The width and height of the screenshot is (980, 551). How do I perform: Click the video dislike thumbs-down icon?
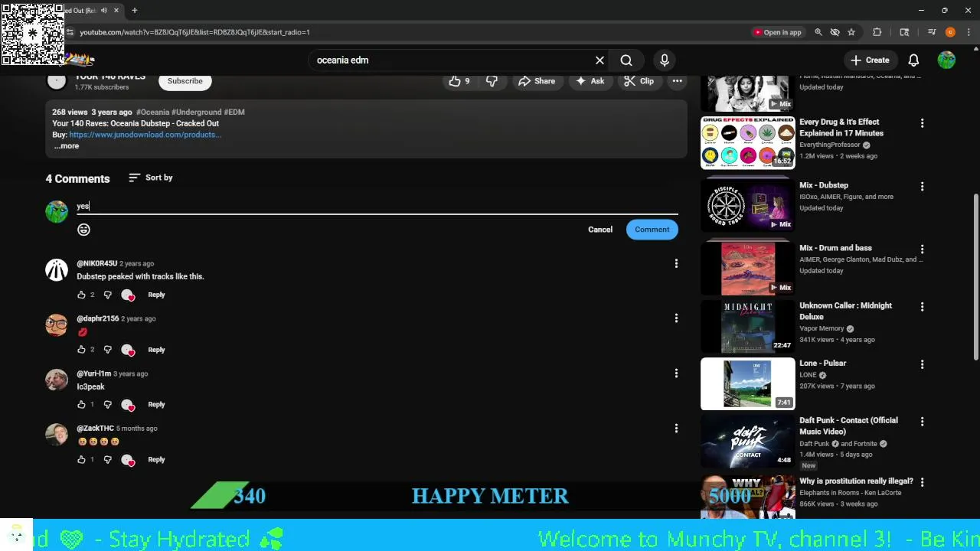point(492,81)
